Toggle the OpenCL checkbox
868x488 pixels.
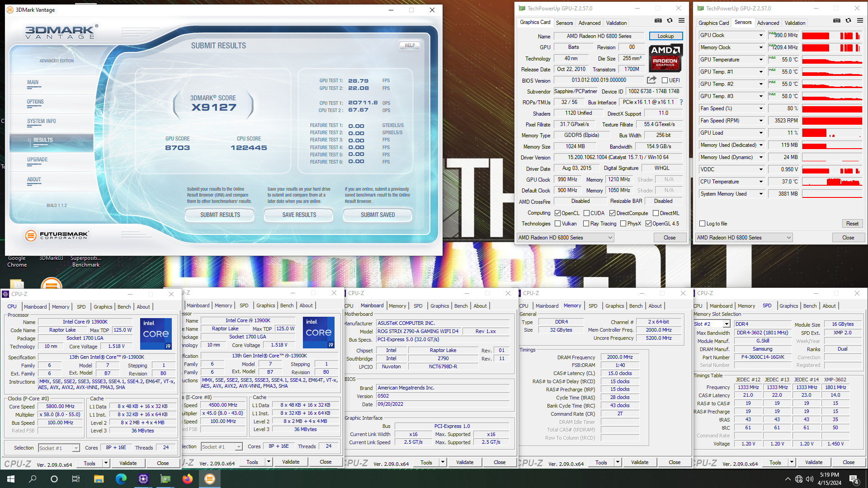click(558, 213)
